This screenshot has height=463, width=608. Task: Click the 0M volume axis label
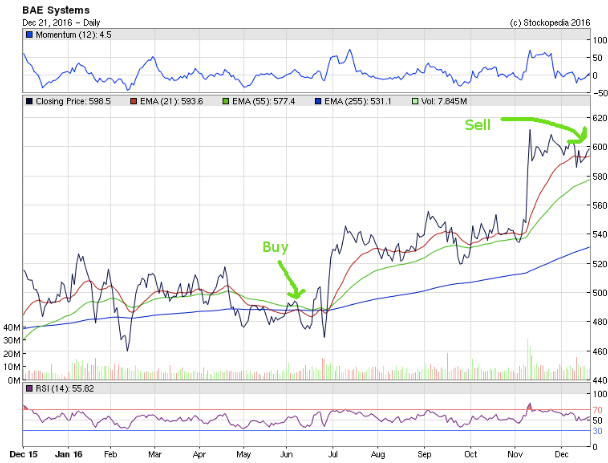[14, 380]
